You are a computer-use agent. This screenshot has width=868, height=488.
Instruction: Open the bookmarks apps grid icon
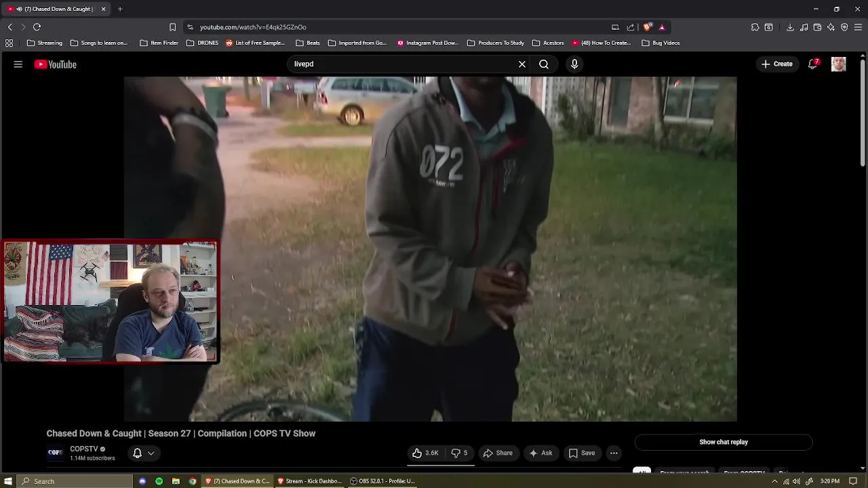click(9, 43)
